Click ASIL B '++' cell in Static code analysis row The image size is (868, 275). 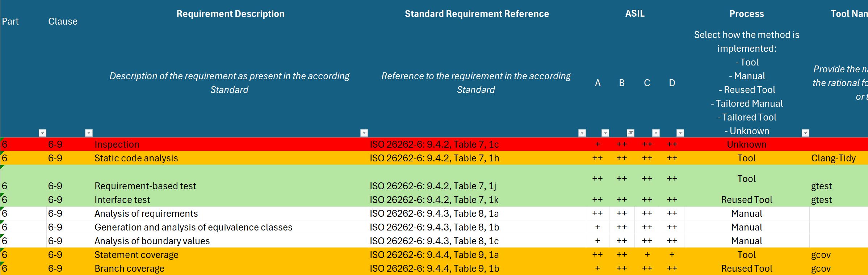coord(622,158)
